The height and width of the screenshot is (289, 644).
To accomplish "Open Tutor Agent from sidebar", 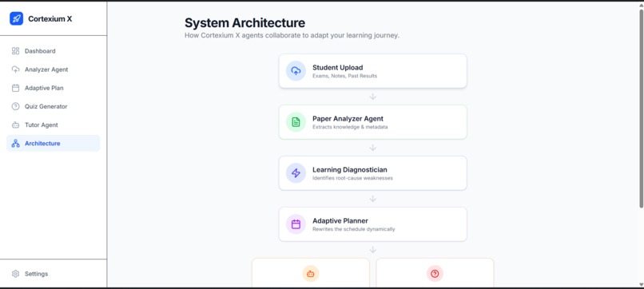I will tap(53, 125).
